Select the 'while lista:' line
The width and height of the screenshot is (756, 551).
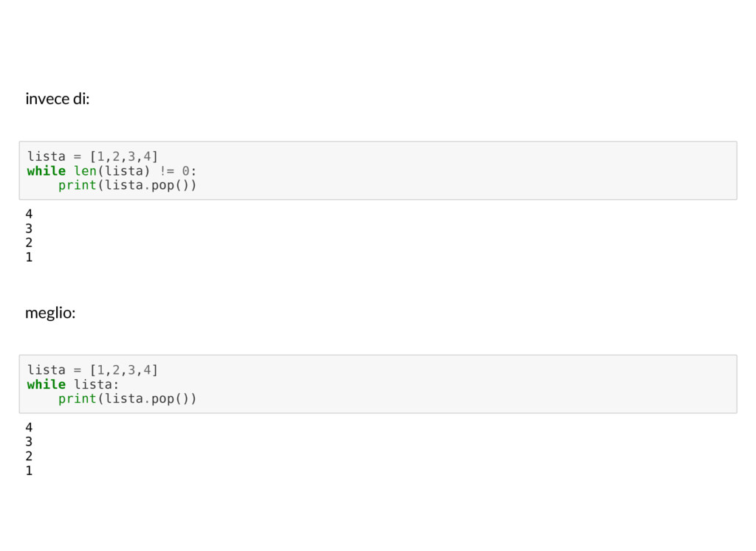pyautogui.click(x=73, y=384)
